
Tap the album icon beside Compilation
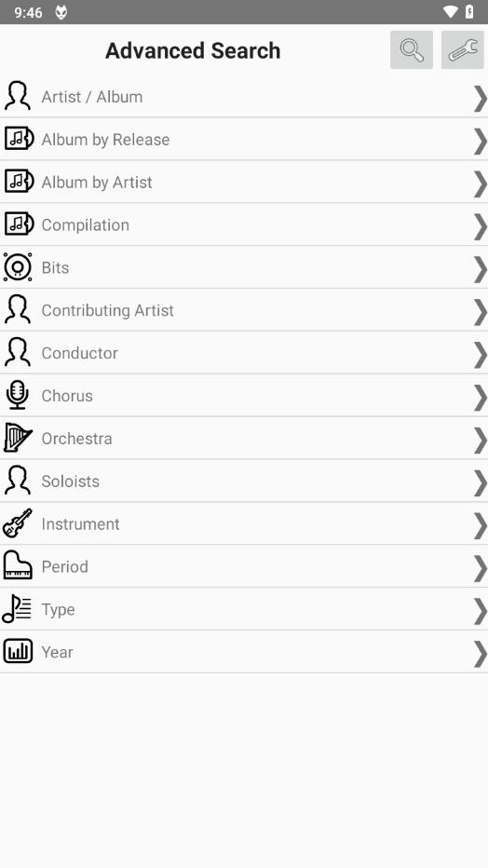[x=19, y=224]
